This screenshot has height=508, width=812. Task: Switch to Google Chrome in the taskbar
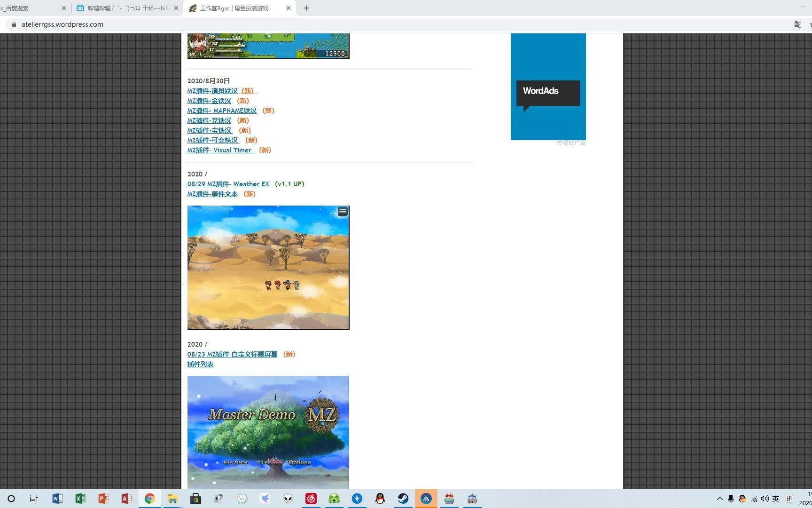149,499
